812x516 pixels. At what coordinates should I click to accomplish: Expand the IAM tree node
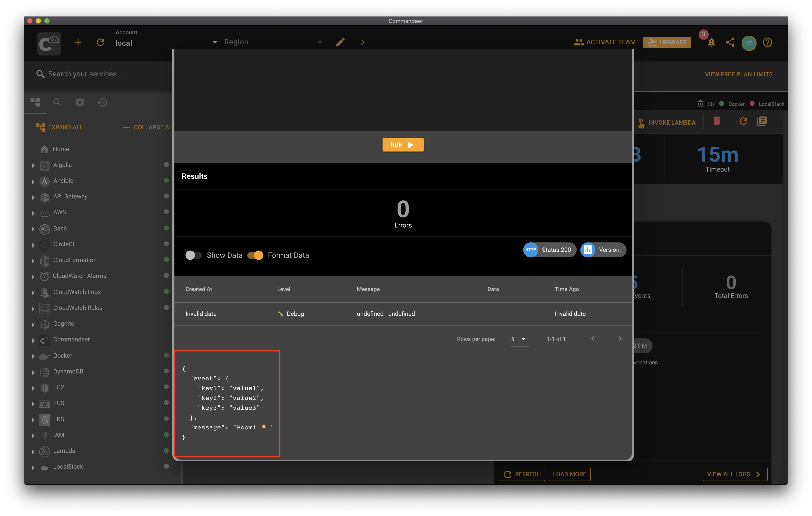(x=33, y=436)
